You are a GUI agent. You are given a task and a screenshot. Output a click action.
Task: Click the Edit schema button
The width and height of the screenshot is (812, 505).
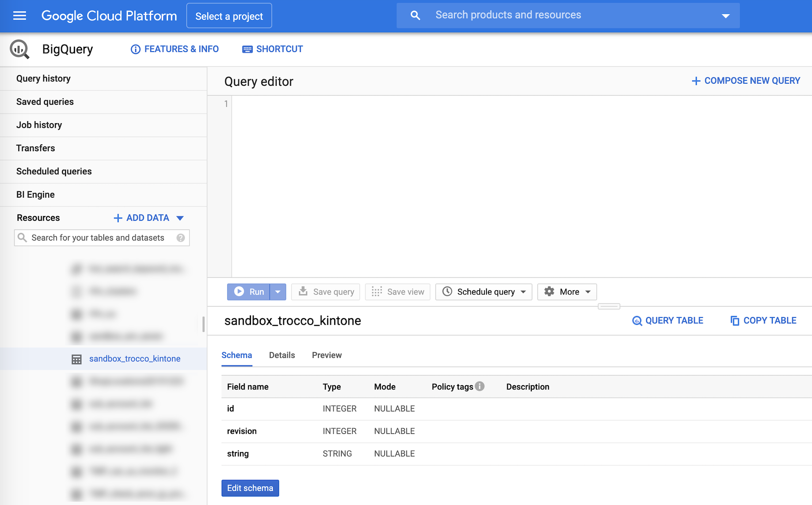coord(250,488)
